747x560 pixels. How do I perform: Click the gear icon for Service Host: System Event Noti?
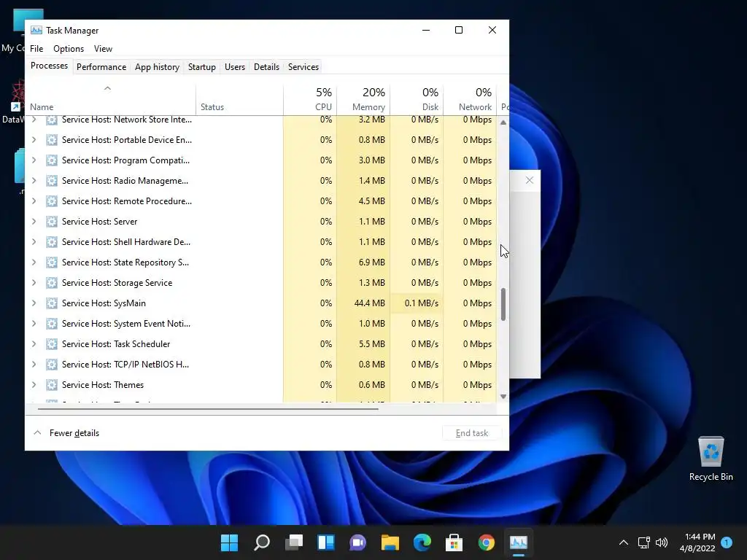(52, 324)
